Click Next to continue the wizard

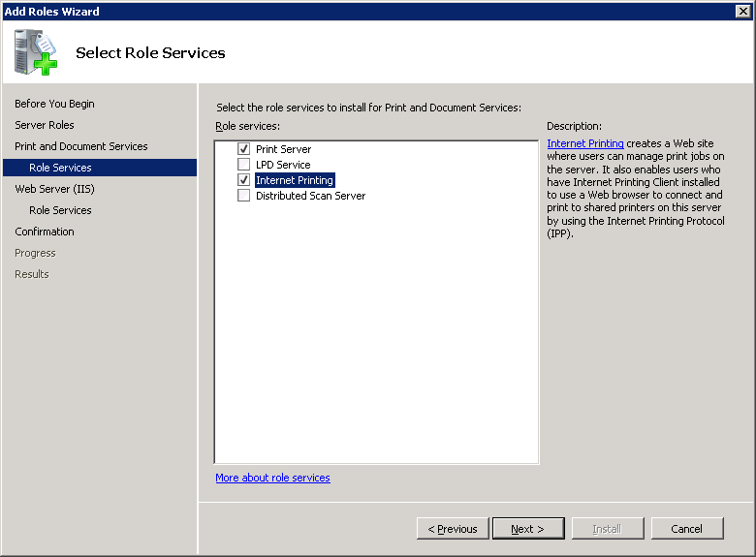pos(528,529)
